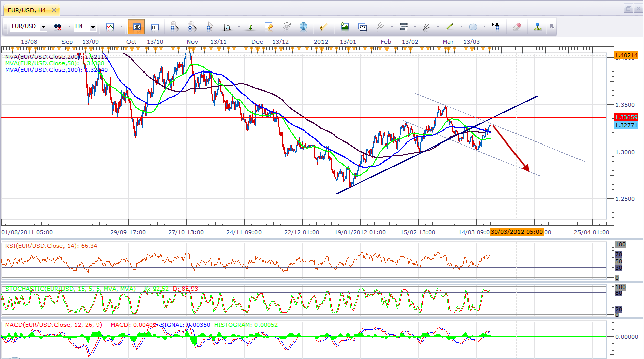Click the add indicator picture icon
This screenshot has height=359, width=644.
(345, 26)
